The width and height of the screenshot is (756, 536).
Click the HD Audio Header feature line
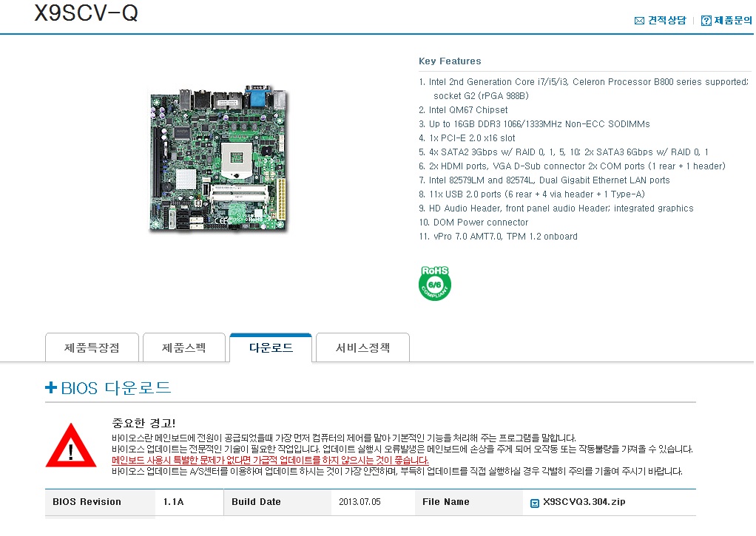click(x=556, y=208)
